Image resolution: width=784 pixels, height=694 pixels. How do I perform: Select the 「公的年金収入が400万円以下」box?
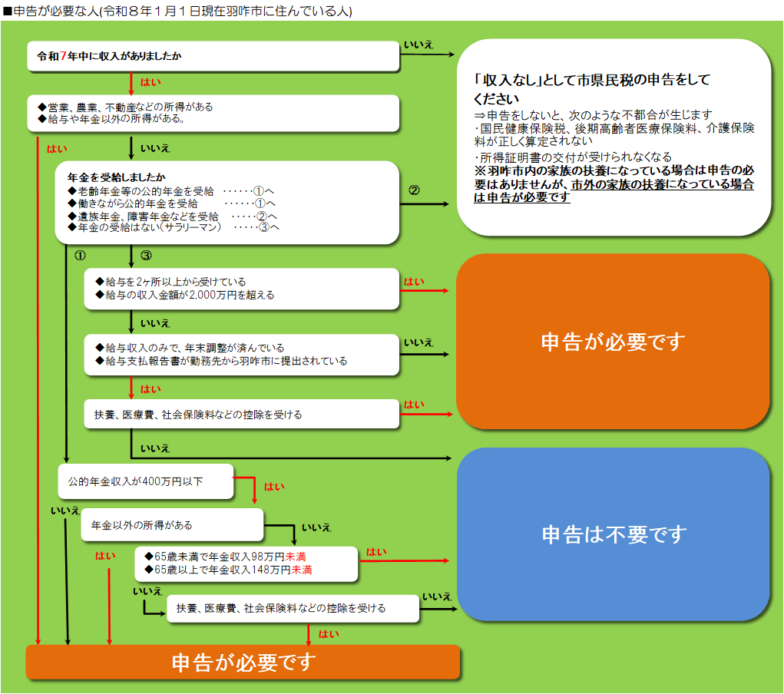[x=146, y=481]
